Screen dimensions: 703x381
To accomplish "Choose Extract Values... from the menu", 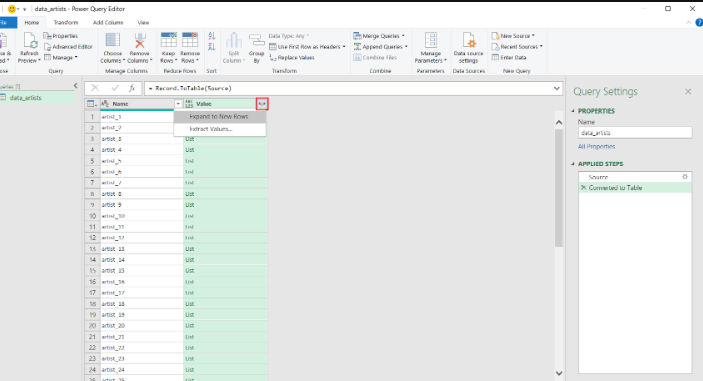I will 220,129.
